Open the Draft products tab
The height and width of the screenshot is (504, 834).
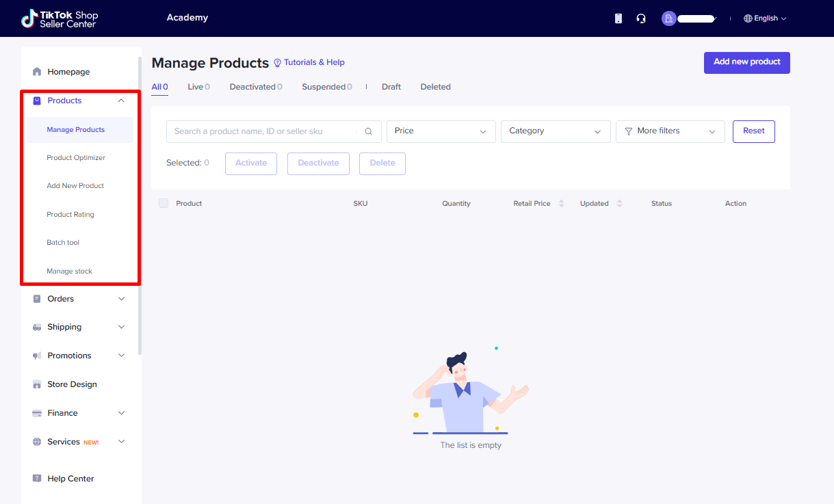(x=391, y=86)
